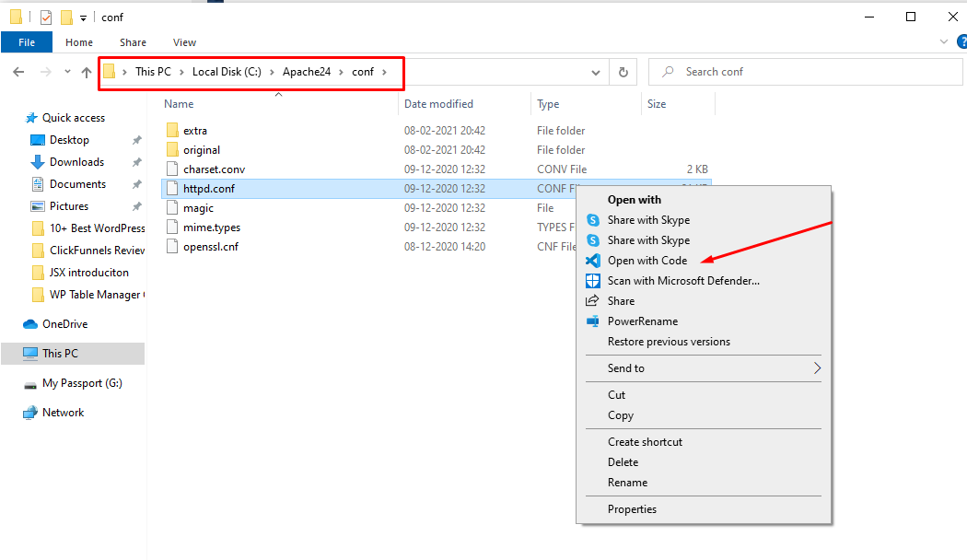
Task: Sort by the Type column header
Action: 548,104
